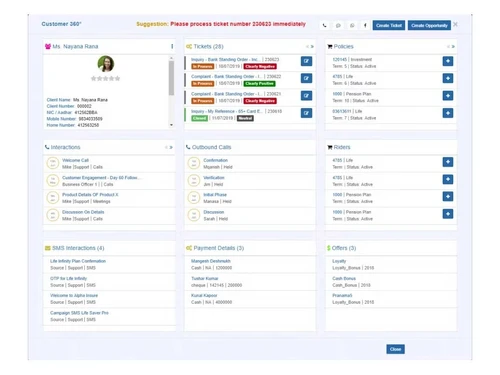Viewport: 500px width, 375px height.
Task: Expand policy 1000 Pension Plan Term 10 plus
Action: (x=448, y=96)
